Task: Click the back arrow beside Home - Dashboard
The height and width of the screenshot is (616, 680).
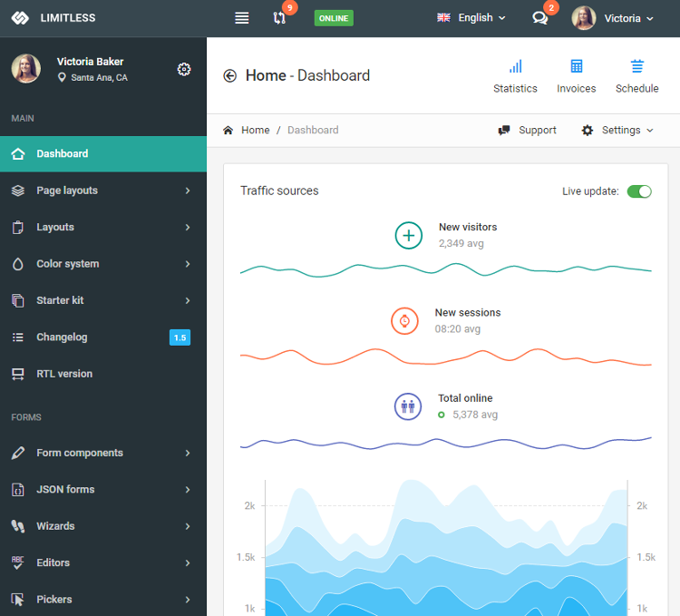Action: coord(230,76)
